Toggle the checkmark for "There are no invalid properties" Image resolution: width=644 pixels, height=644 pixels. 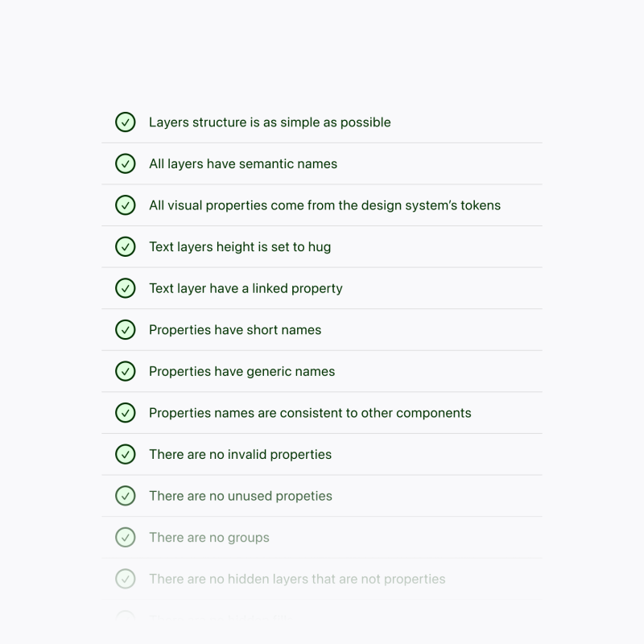tap(126, 454)
